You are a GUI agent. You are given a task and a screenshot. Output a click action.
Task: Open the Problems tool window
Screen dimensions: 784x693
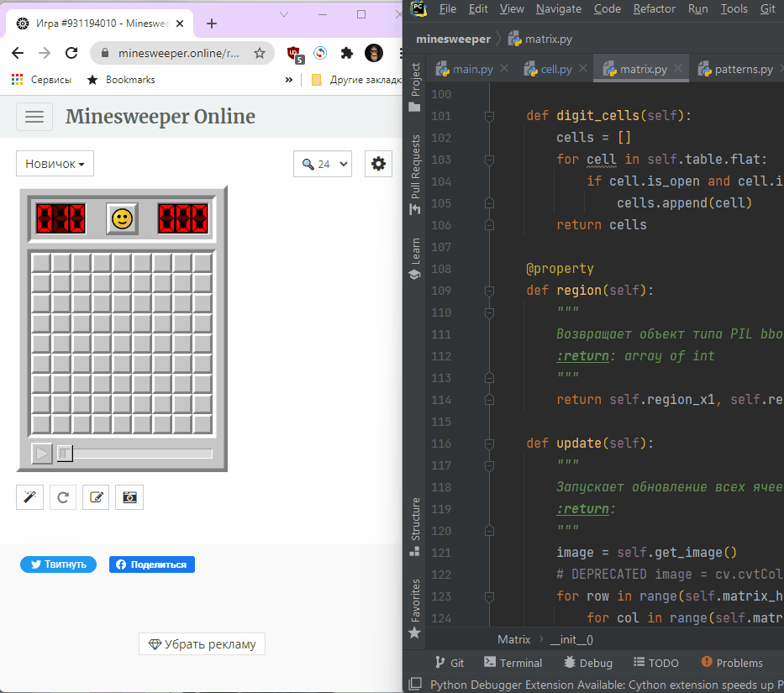point(732,663)
